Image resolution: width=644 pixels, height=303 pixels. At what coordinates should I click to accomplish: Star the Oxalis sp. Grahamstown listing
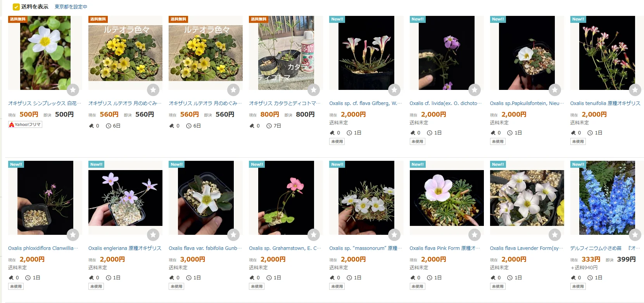click(314, 235)
